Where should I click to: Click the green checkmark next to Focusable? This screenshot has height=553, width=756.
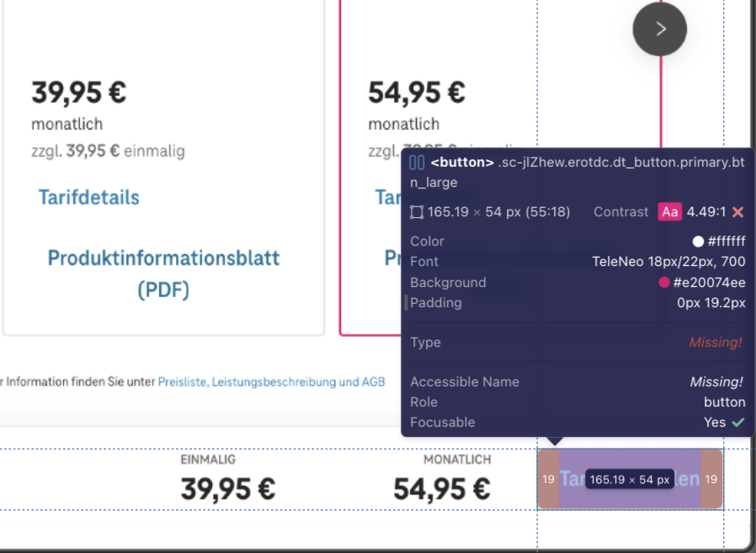740,422
